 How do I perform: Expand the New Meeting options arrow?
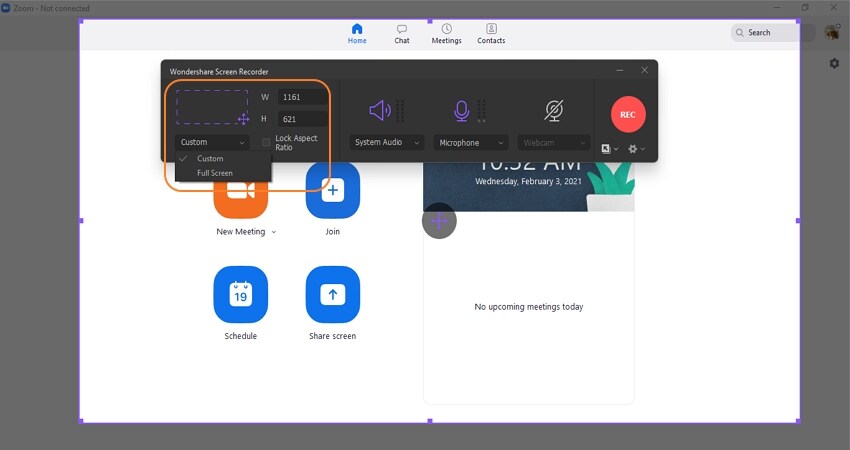[x=274, y=232]
